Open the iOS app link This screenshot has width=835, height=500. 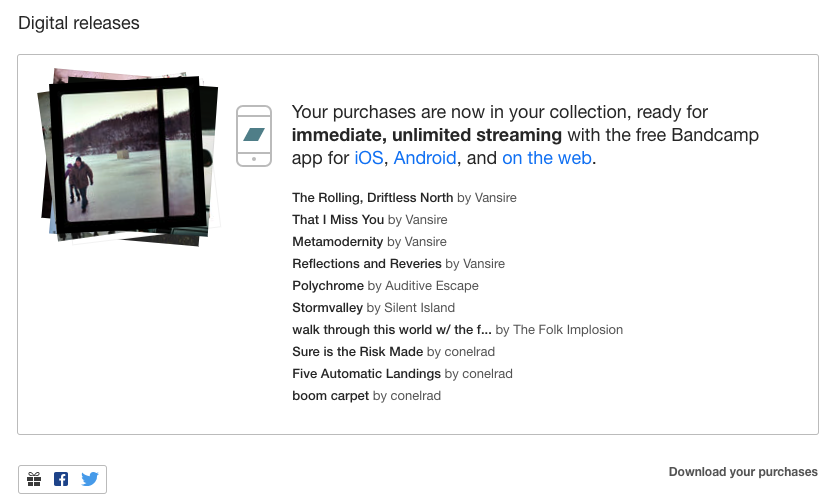point(367,157)
